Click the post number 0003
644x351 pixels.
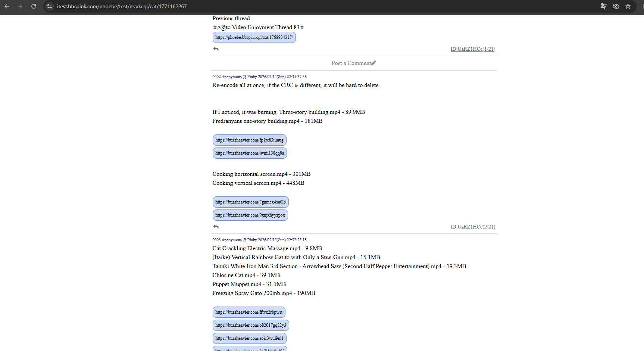(216, 240)
